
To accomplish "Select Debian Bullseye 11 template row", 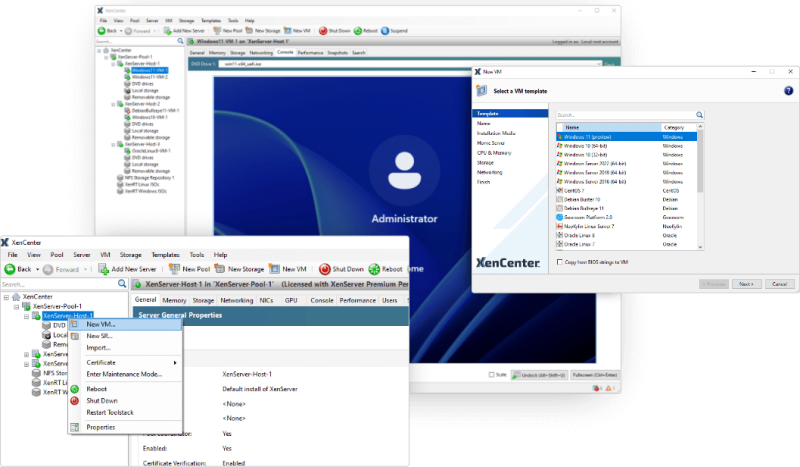I will pos(627,208).
